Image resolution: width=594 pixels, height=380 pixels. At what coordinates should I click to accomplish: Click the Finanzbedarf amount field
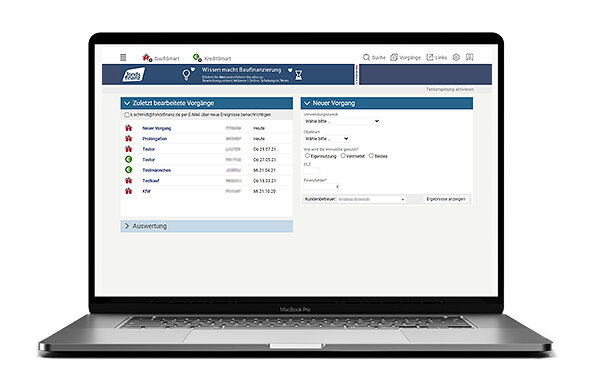tap(320, 187)
